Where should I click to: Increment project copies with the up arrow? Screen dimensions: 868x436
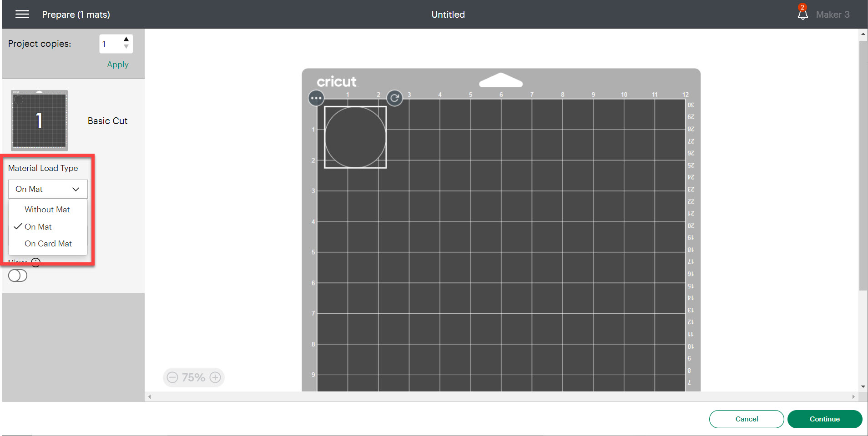[x=126, y=39]
